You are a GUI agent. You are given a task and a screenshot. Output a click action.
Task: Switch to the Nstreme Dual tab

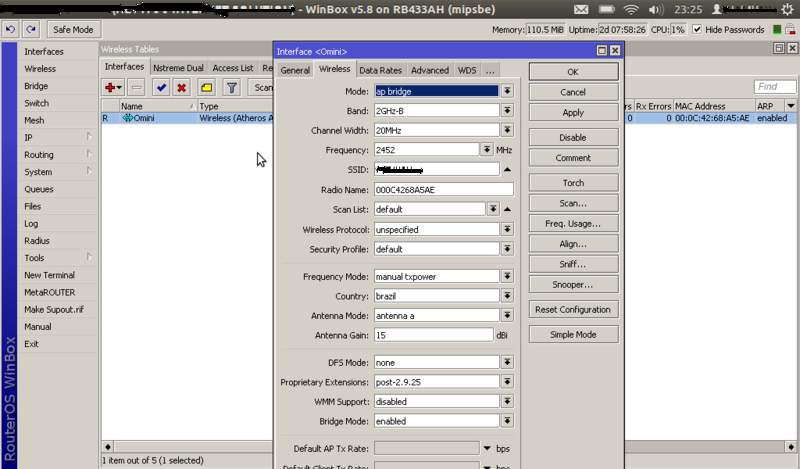(178, 68)
